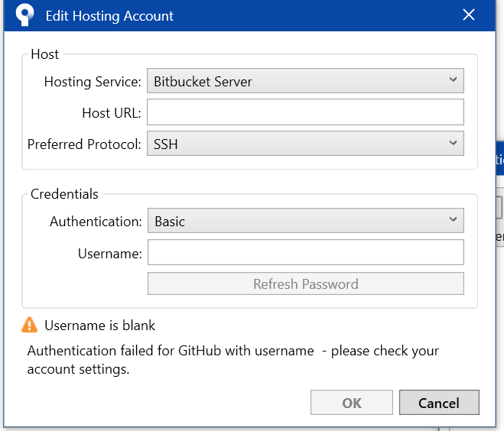504x431 pixels.
Task: Click the SourceTree logo icon in title bar
Action: tap(24, 15)
